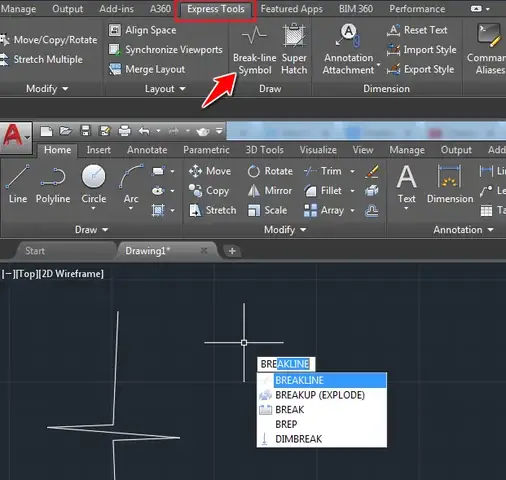Screen dimensions: 506x480
Task: Open the Trim dropdown arrow
Action: coord(352,171)
